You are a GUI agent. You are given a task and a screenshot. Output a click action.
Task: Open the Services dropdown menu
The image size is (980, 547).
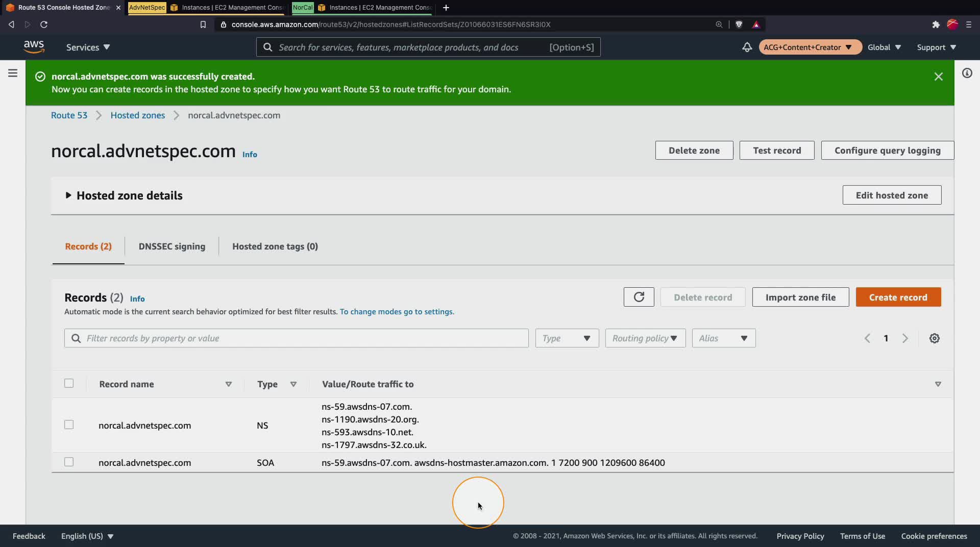(88, 47)
